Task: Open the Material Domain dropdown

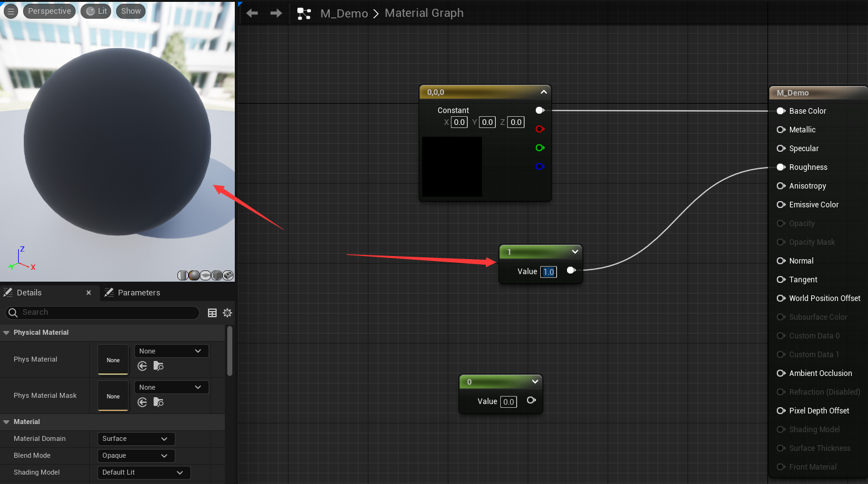Action: click(x=136, y=439)
